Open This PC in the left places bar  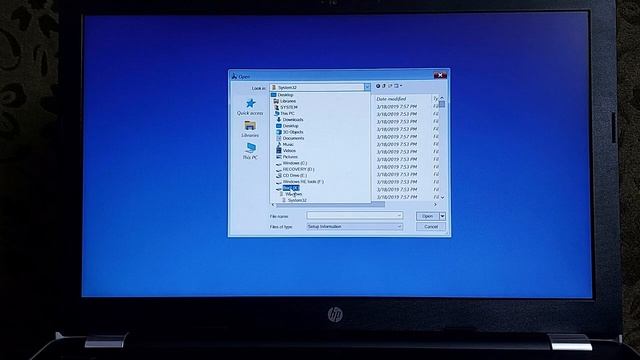pyautogui.click(x=250, y=151)
